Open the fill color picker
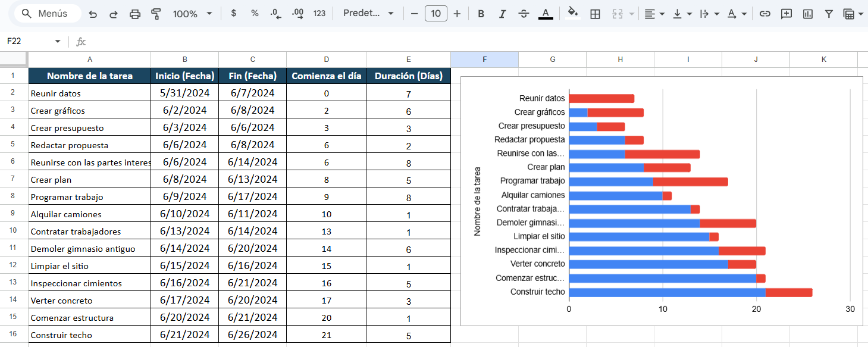The height and width of the screenshot is (347, 868). 572,13
